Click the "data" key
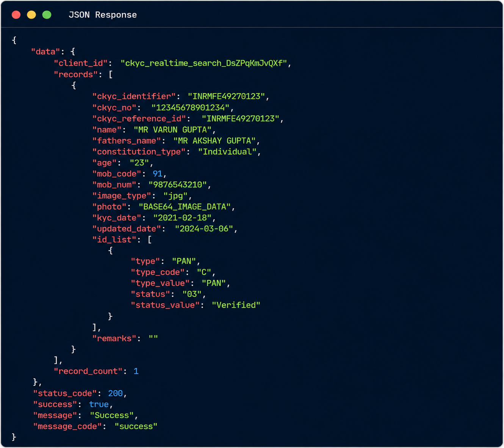504x448 pixels. tap(45, 52)
